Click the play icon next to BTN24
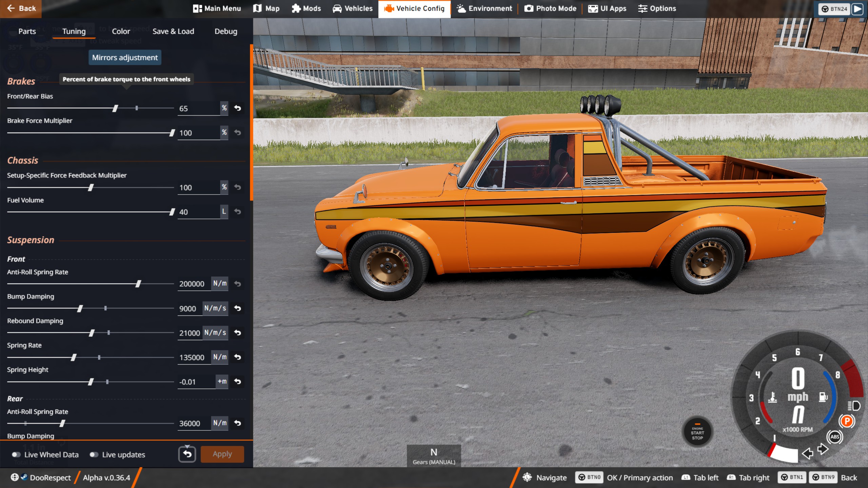The image size is (868, 488). pyautogui.click(x=857, y=9)
